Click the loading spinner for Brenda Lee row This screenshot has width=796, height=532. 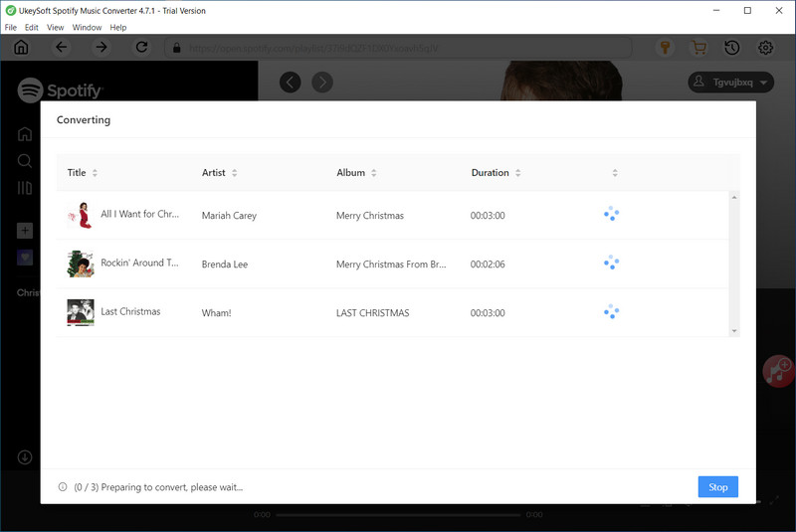pyautogui.click(x=612, y=263)
